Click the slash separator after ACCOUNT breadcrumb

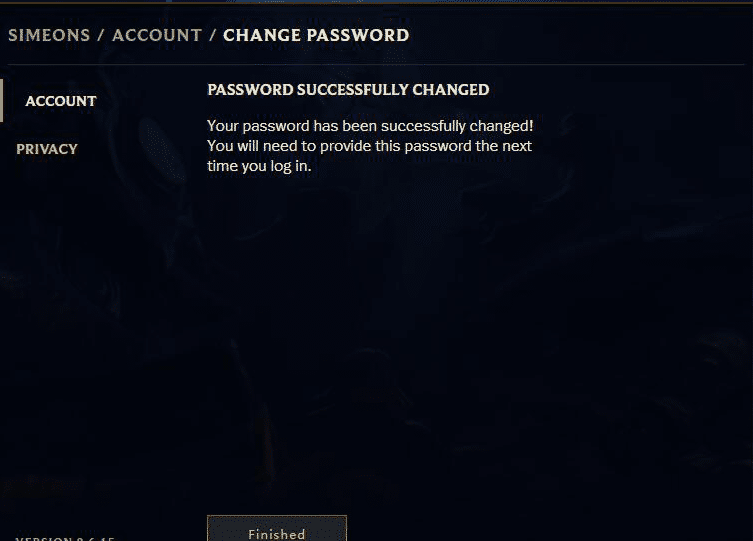point(212,35)
